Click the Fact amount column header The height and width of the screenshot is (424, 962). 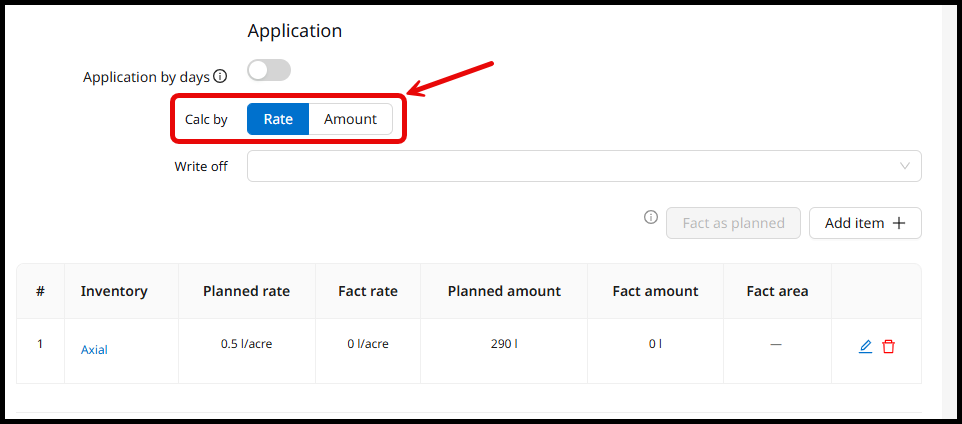pos(655,291)
